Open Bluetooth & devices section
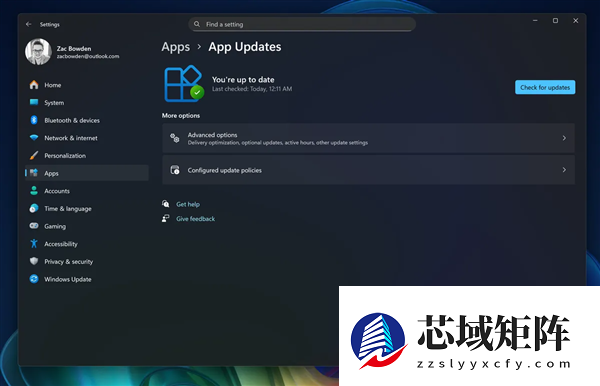This screenshot has width=600, height=386. click(x=87, y=120)
